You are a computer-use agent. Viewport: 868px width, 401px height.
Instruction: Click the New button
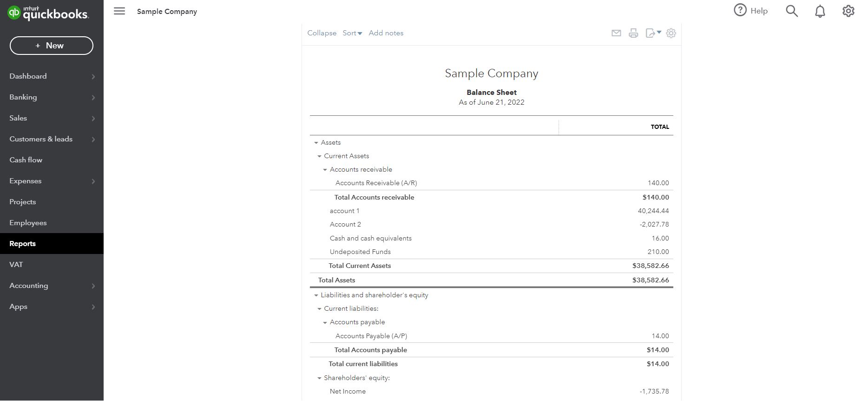pyautogui.click(x=52, y=46)
